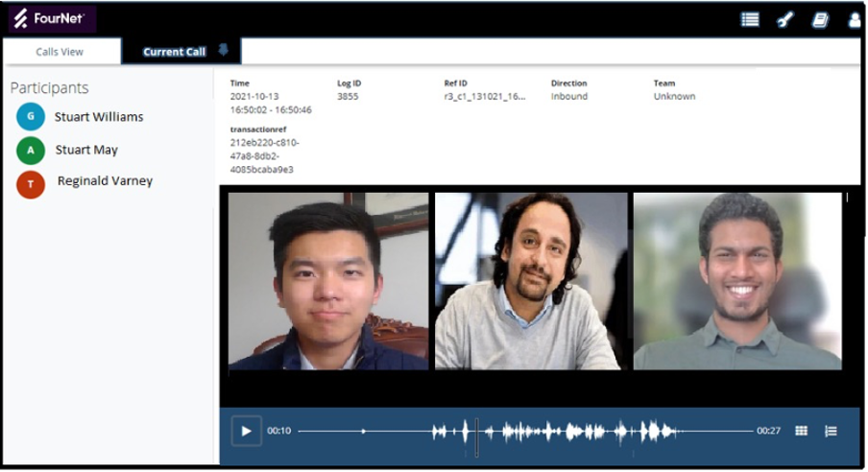Switch to the Calls View tab
This screenshot has width=868, height=472.
pyautogui.click(x=60, y=52)
